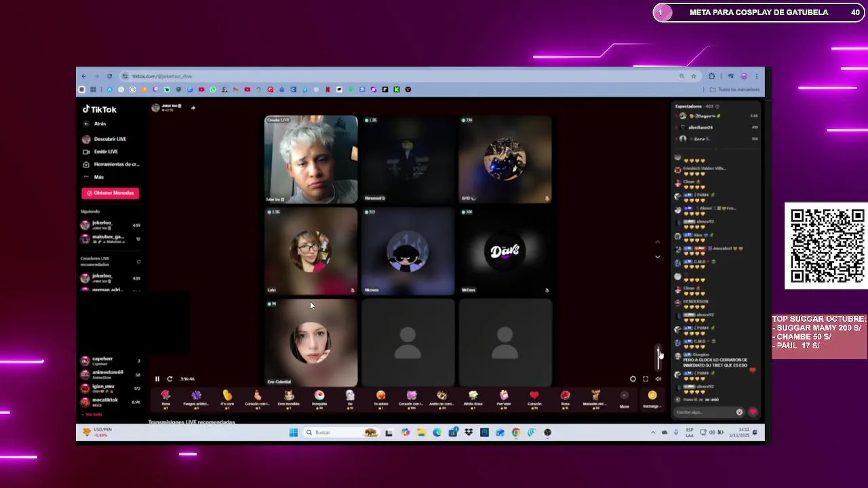
Task: Send the Perfume gift
Action: click(504, 399)
